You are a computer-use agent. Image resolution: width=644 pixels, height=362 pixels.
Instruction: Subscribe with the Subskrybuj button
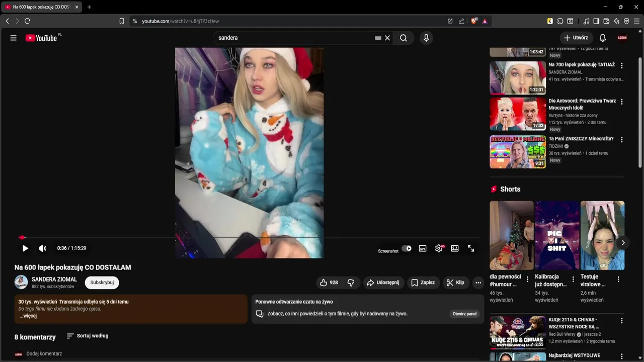tap(102, 283)
